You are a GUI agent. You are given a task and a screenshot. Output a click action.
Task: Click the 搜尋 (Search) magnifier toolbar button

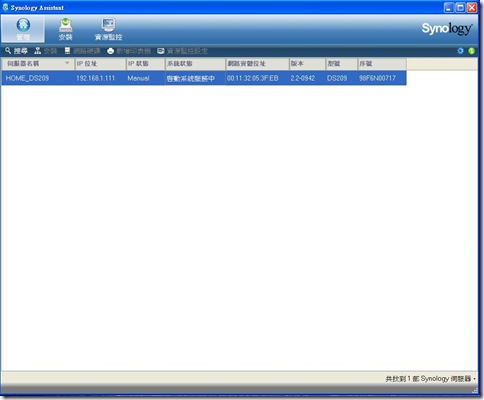tap(16, 51)
